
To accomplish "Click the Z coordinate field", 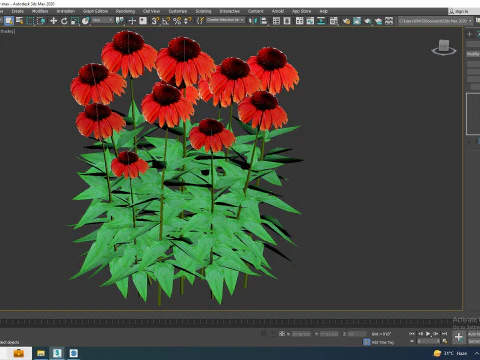I will click(357, 334).
